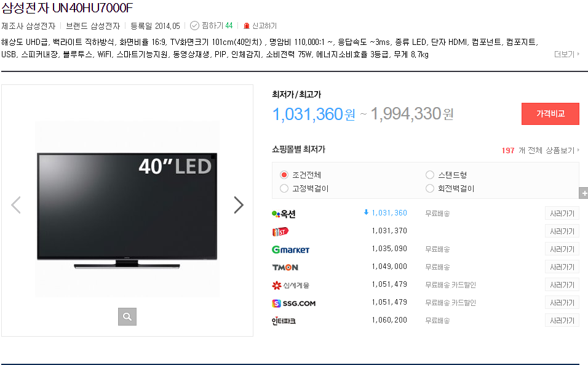Click the highest price 1,994,330원 headline
Screen dimensions: 588x365
click(x=412, y=114)
